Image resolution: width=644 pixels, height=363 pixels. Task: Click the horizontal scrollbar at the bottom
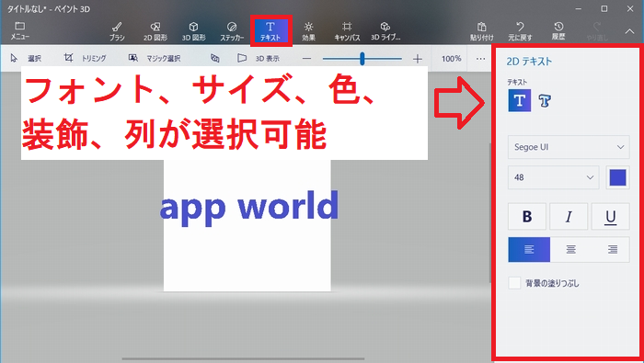[243, 358]
